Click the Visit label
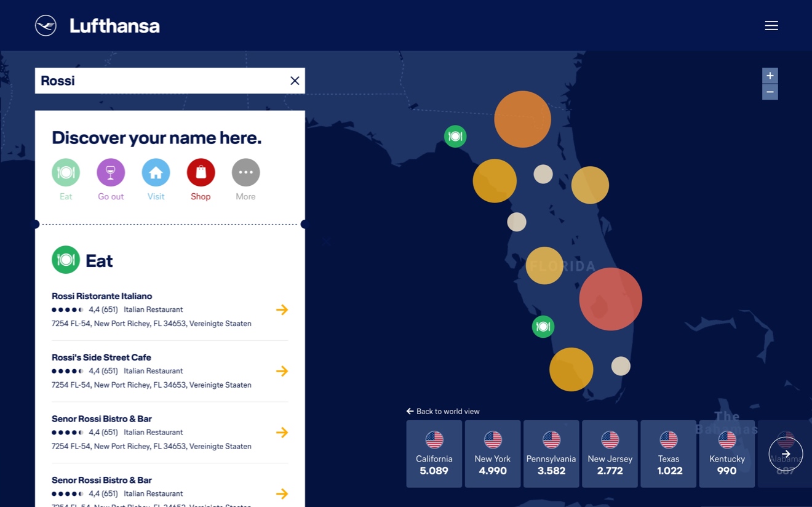Image resolution: width=812 pixels, height=507 pixels. coord(156,196)
